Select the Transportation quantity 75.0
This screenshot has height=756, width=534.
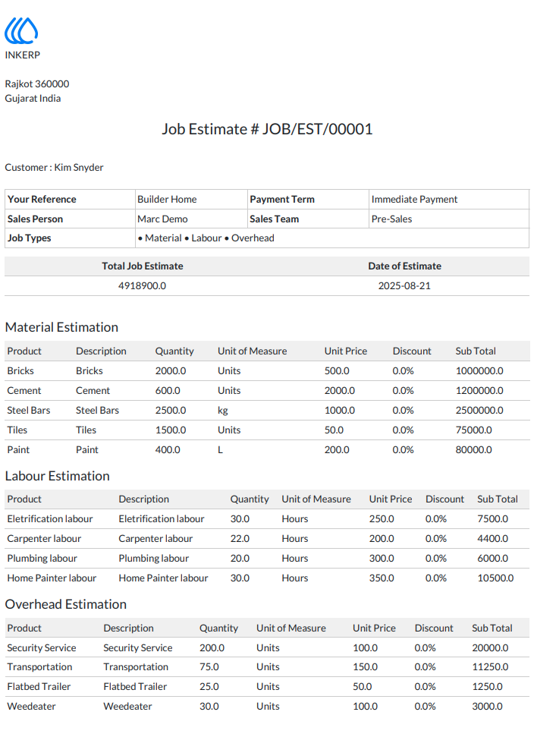[209, 666]
